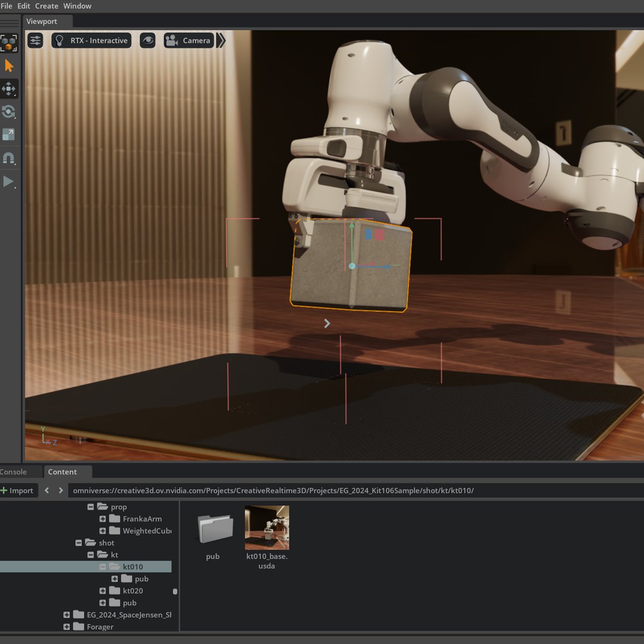Start simulation with Play button
This screenshot has height=644, width=644.
coord(9,181)
